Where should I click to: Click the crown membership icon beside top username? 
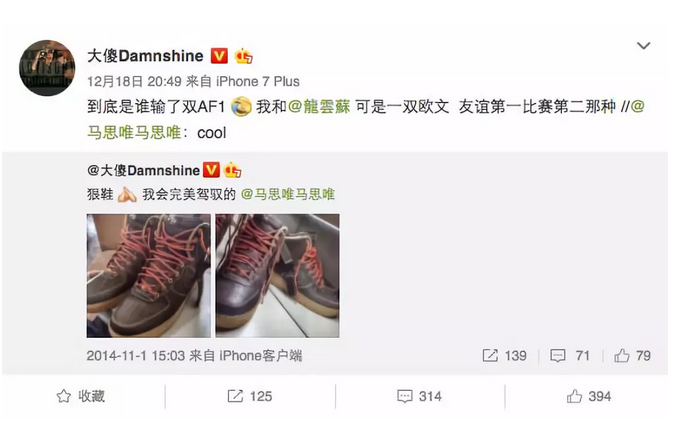point(243,56)
